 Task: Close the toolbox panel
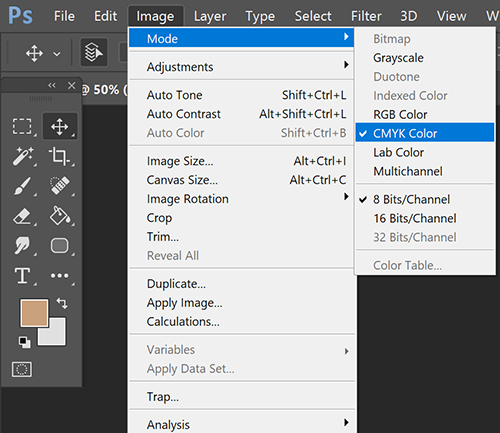(71, 85)
